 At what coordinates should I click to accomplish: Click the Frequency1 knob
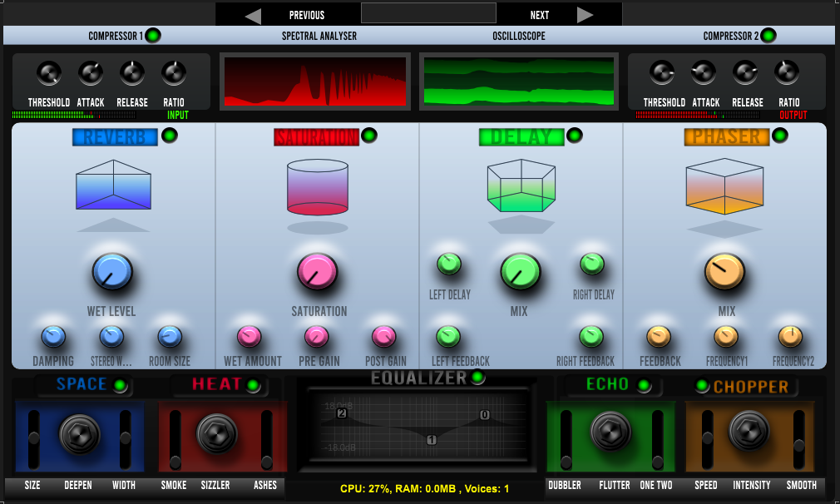pyautogui.click(x=726, y=337)
